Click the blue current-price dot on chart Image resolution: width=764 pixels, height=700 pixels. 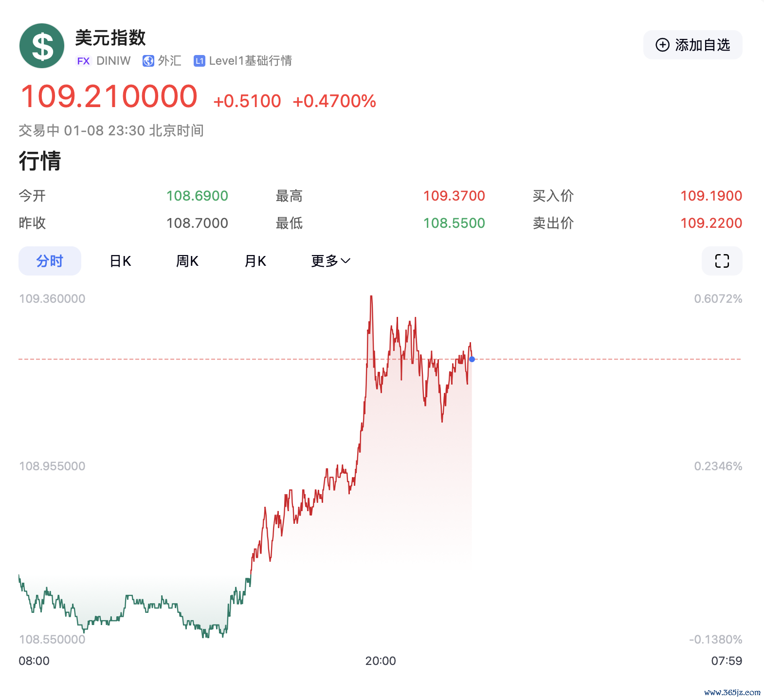point(472,359)
